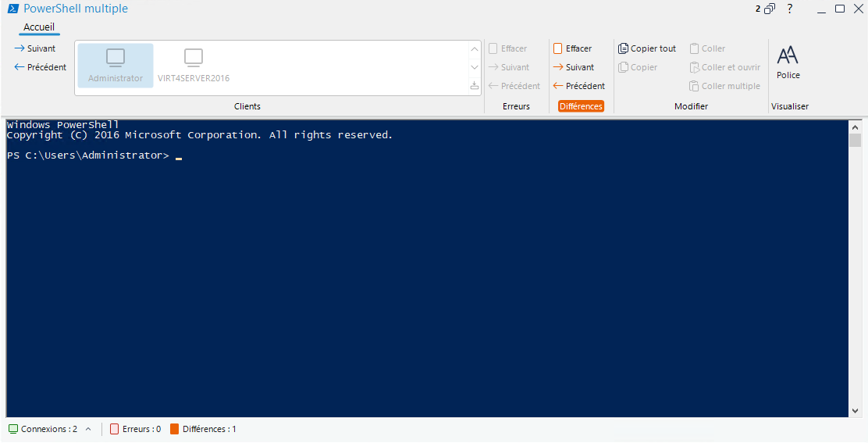Jump to previous difference with Précédent
The image size is (868, 443).
579,87
